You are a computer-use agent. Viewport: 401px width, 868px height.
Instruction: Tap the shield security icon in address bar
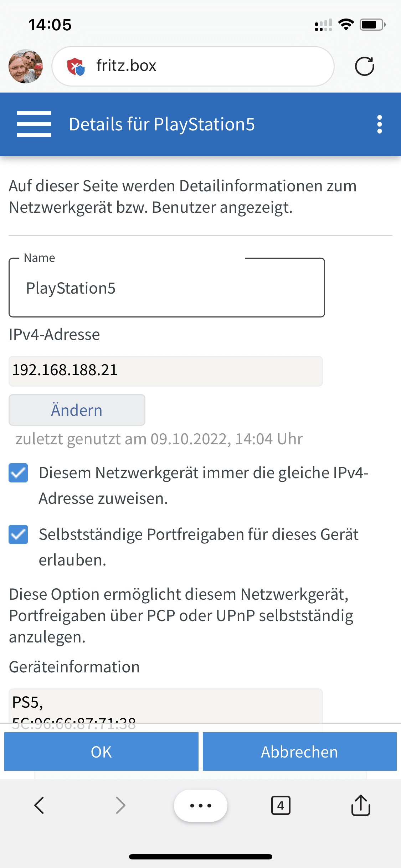(x=76, y=66)
